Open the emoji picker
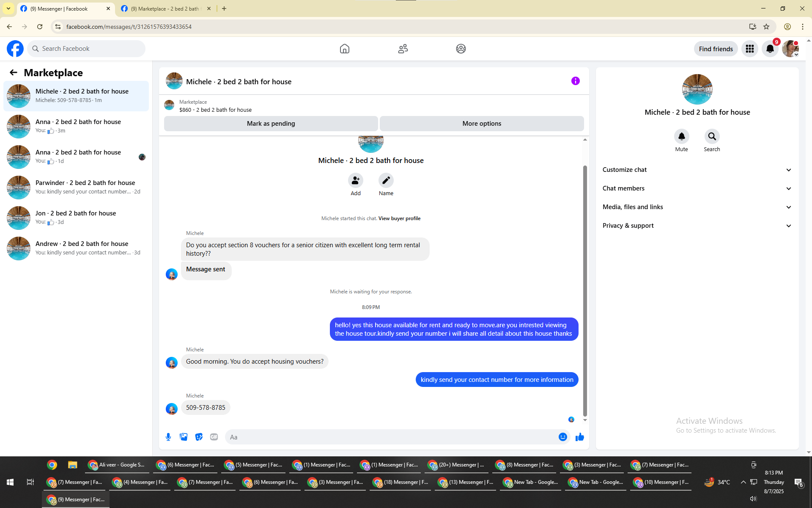Viewport: 812px width, 508px height. pos(563,437)
